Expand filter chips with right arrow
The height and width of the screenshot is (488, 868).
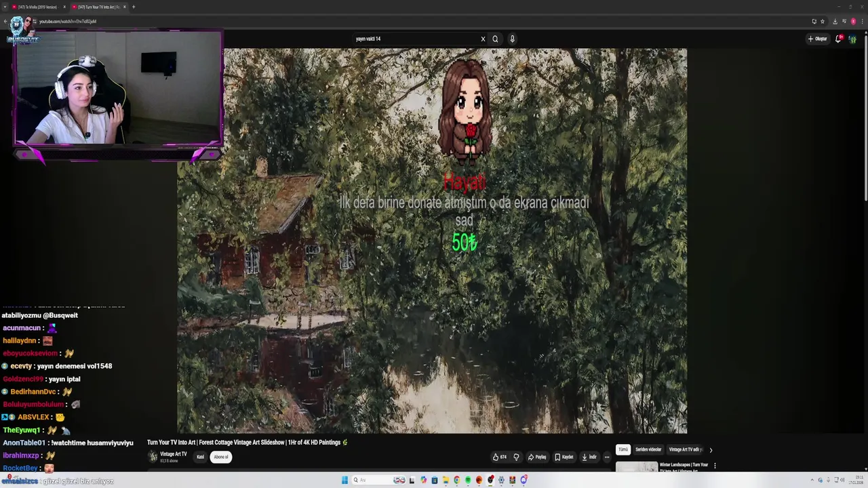[x=711, y=450]
